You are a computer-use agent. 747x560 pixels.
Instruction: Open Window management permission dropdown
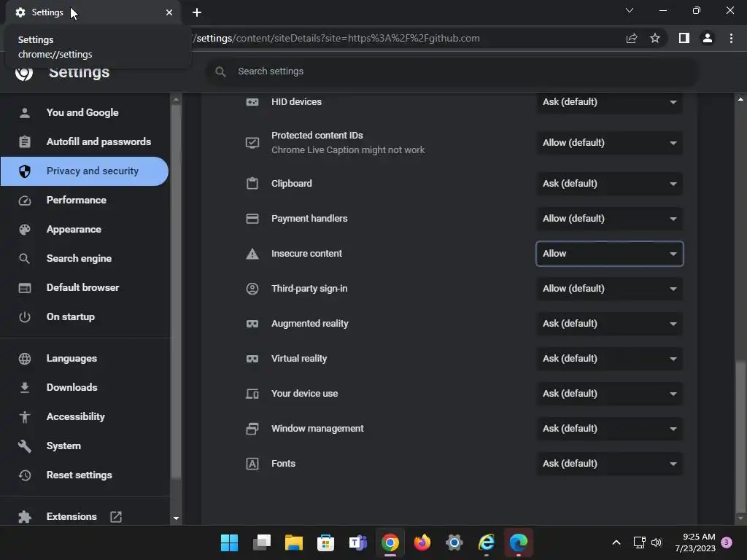(x=609, y=429)
